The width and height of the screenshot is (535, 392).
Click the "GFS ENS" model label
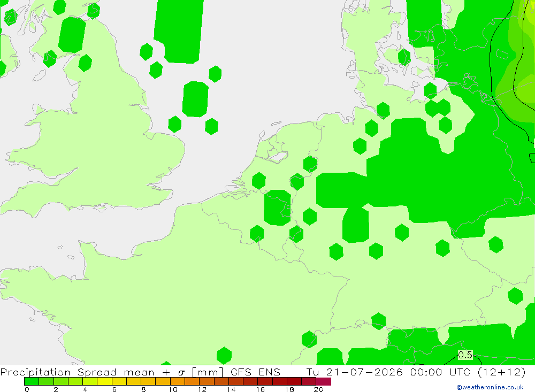pyautogui.click(x=255, y=372)
